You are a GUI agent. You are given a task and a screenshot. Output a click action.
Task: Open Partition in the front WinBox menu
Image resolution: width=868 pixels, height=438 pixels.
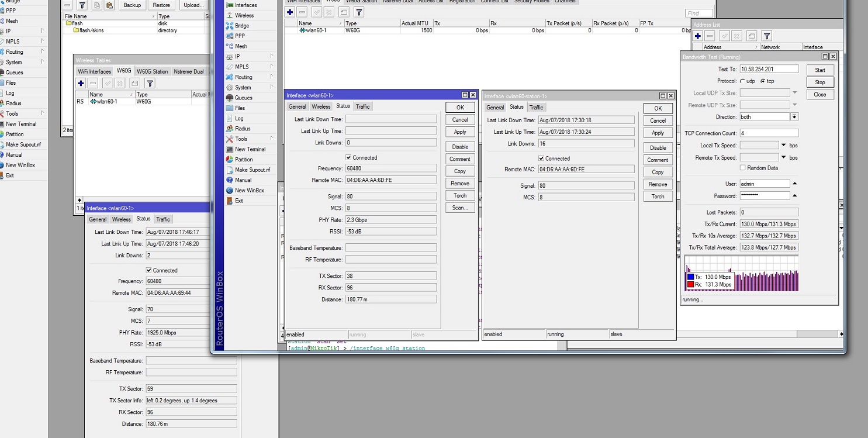[244, 160]
